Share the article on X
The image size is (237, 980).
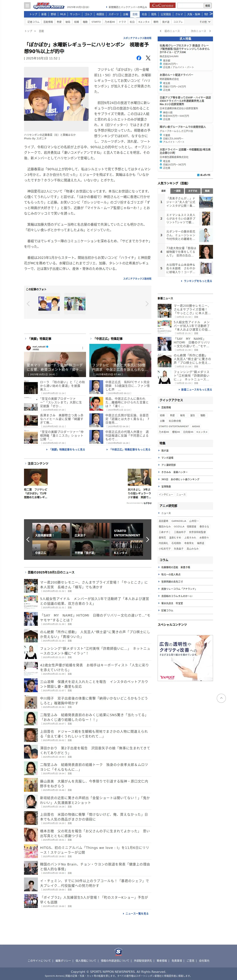[148, 58]
